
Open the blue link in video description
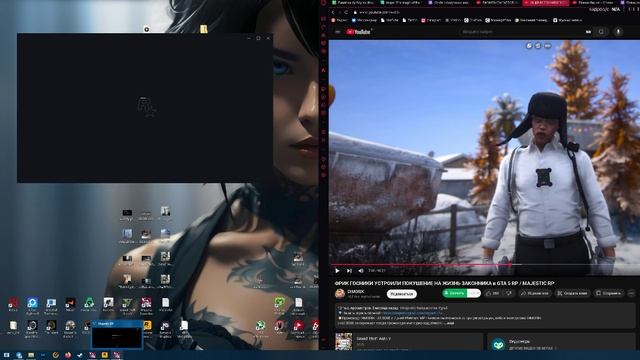[x=412, y=313]
